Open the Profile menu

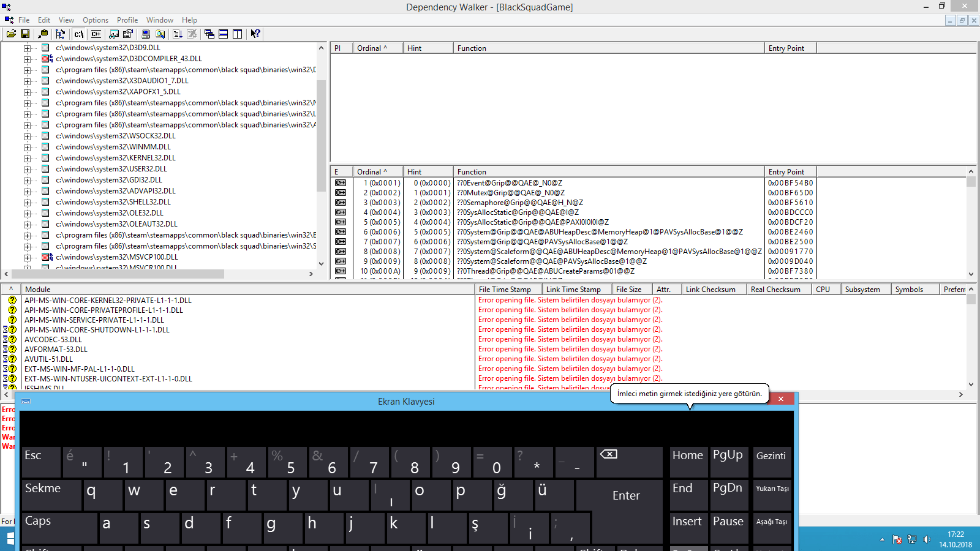click(127, 20)
